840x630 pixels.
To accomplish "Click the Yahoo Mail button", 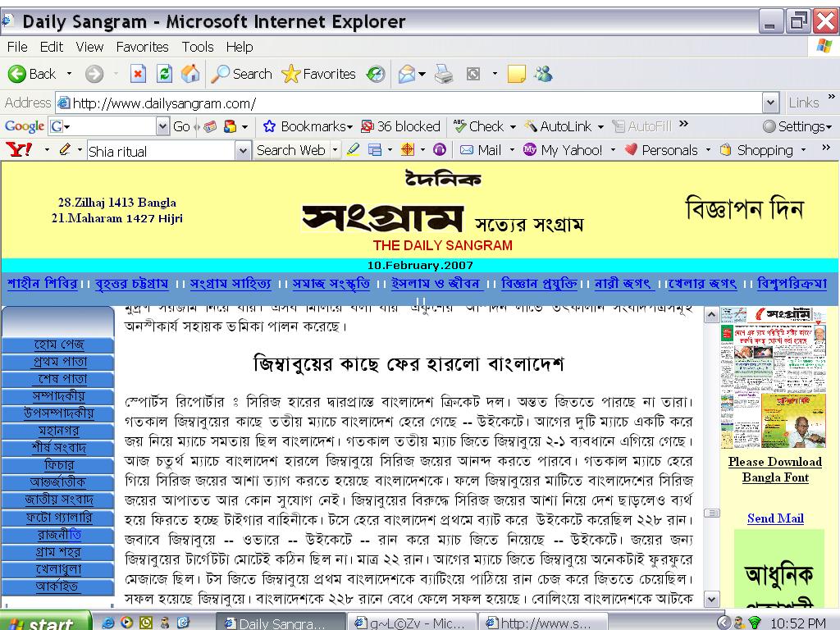I will click(x=481, y=150).
